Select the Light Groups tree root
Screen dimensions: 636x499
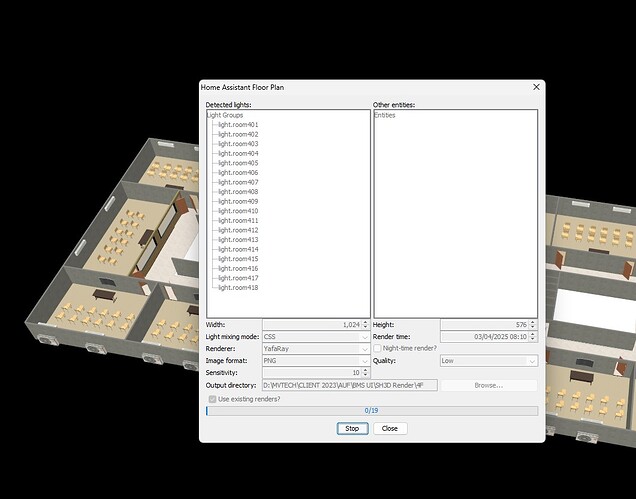pyautogui.click(x=225, y=115)
